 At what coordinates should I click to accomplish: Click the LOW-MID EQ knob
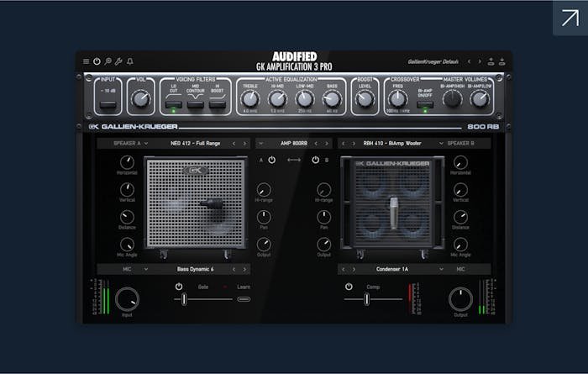[304, 99]
